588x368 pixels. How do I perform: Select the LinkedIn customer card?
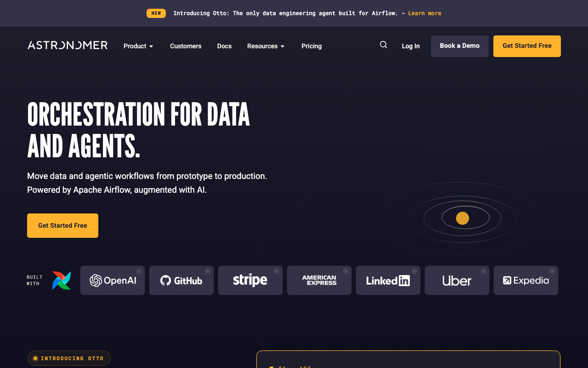point(388,280)
